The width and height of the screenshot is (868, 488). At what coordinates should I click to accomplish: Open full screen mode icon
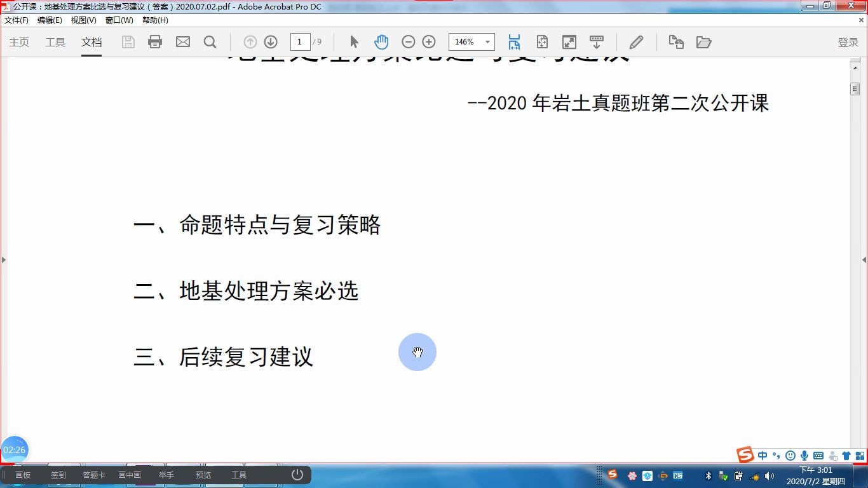569,42
